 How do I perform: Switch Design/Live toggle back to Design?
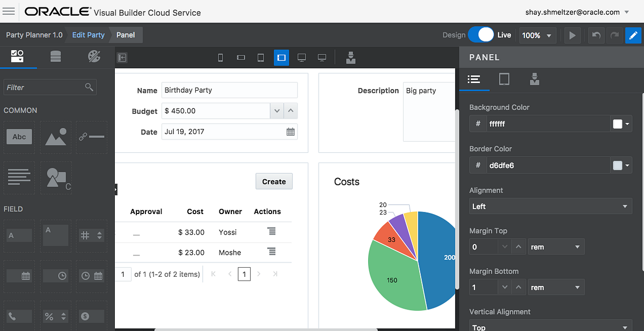pyautogui.click(x=477, y=35)
